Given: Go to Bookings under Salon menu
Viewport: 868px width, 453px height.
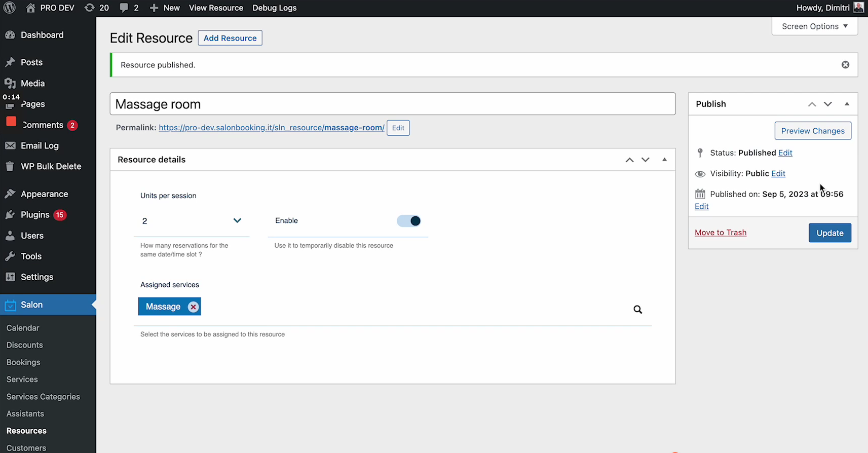Looking at the screenshot, I should pyautogui.click(x=23, y=362).
